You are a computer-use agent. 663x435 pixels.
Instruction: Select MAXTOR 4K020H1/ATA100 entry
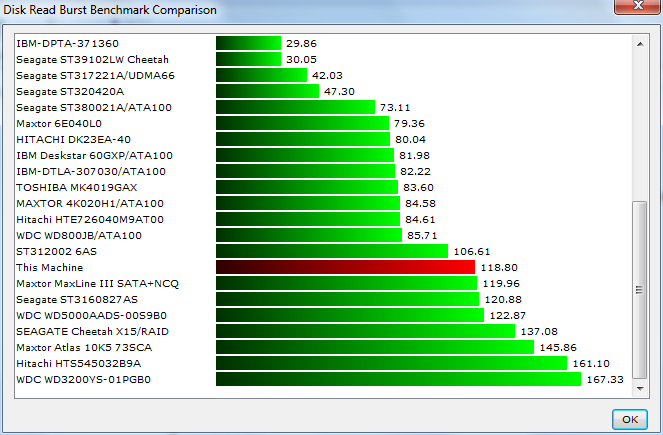(90, 204)
